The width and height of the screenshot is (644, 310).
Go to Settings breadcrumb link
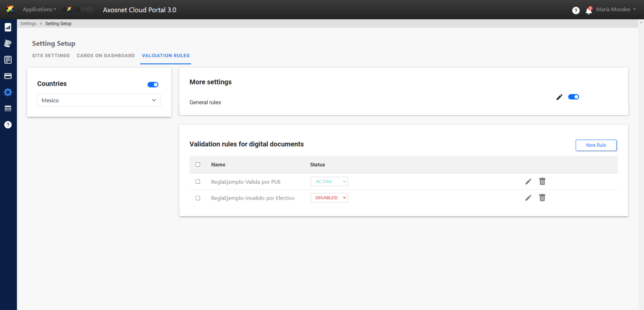click(28, 23)
